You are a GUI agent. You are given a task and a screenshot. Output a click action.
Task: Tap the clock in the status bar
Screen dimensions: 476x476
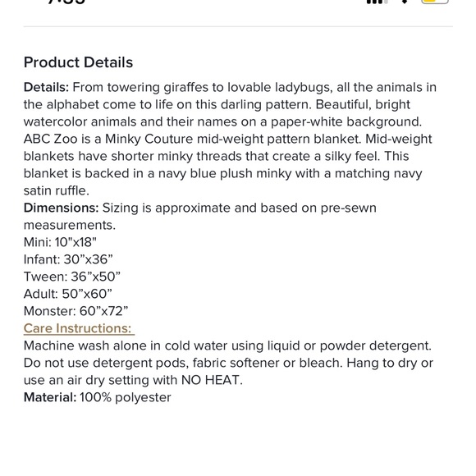pos(66,2)
